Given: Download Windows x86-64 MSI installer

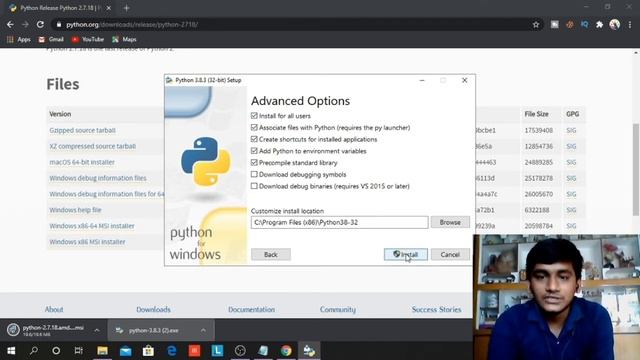Looking at the screenshot, I should pos(92,226).
